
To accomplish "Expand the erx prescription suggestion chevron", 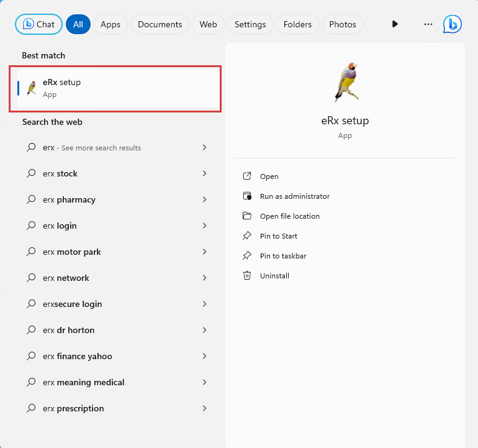I will pyautogui.click(x=204, y=408).
